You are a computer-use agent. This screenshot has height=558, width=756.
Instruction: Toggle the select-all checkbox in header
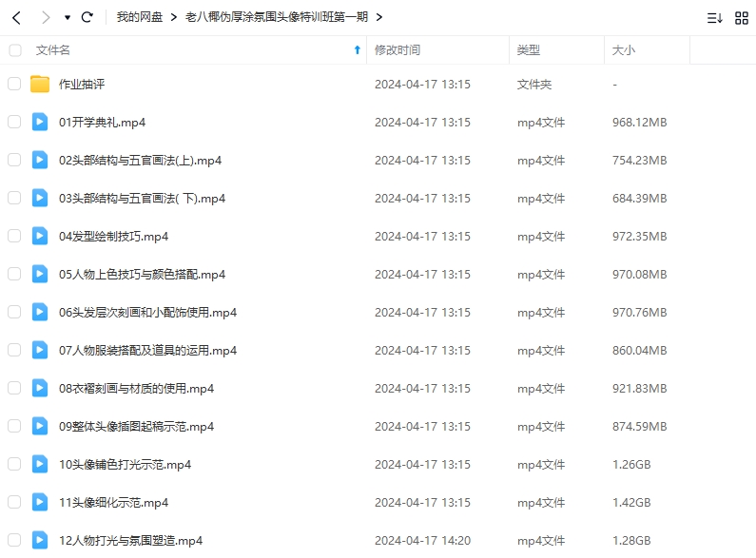14,49
